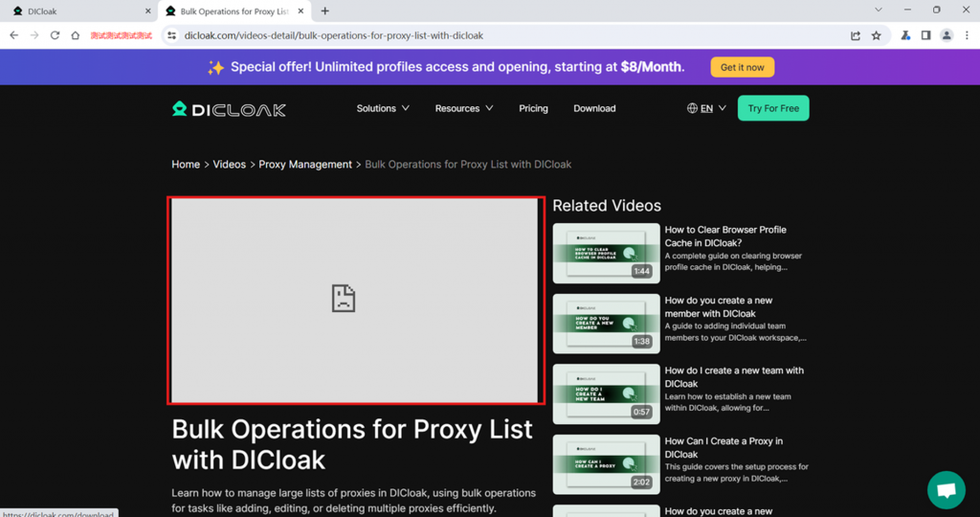Click the Get it now button
The width and height of the screenshot is (980, 517).
pyautogui.click(x=742, y=67)
